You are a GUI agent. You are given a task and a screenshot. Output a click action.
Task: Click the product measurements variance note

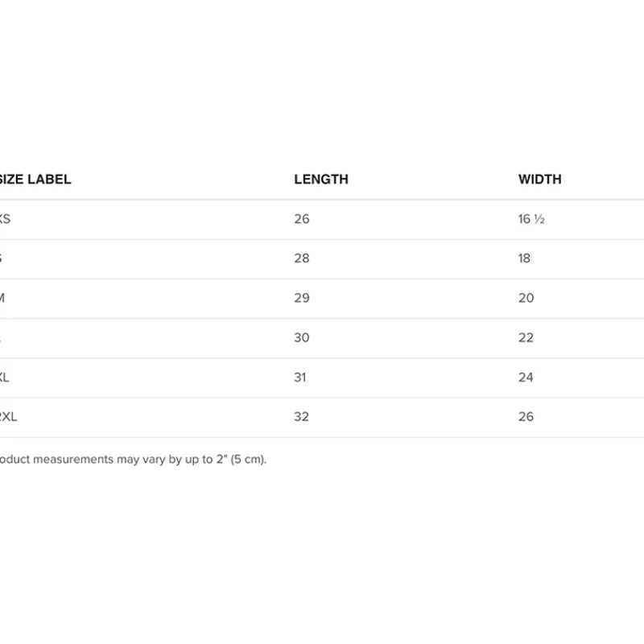click(133, 460)
